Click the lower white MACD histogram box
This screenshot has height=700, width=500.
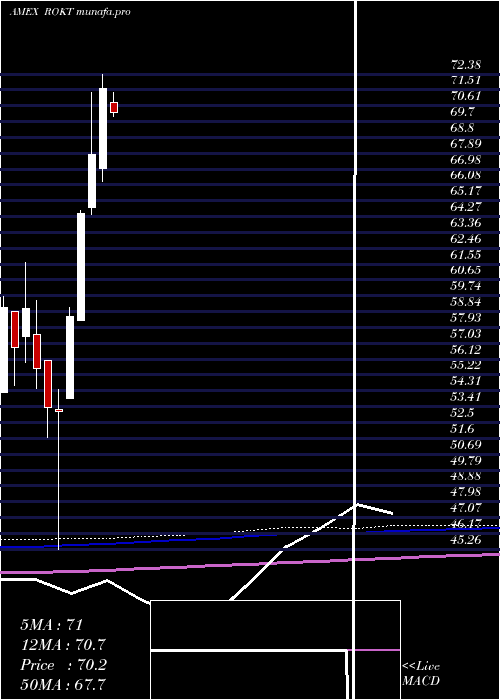pyautogui.click(x=249, y=675)
